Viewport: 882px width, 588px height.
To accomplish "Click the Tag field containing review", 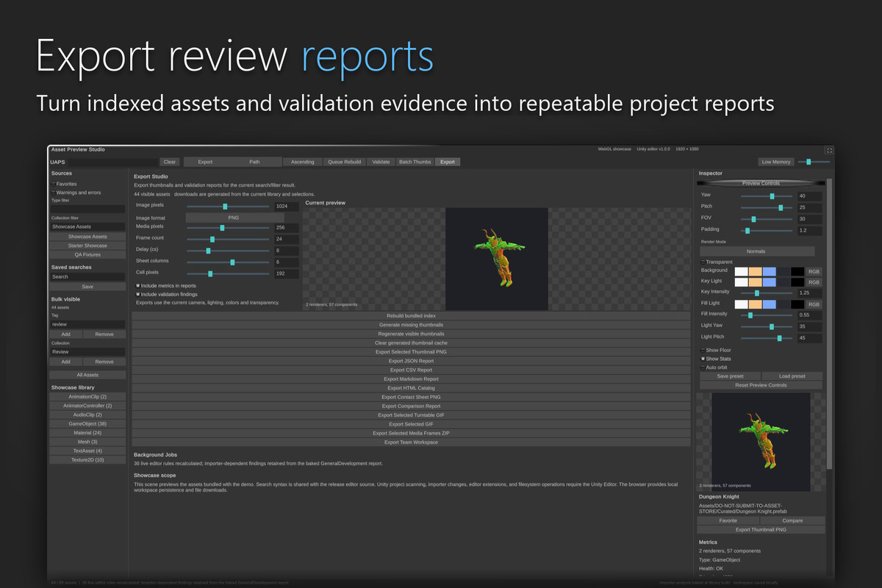I will coord(87,324).
